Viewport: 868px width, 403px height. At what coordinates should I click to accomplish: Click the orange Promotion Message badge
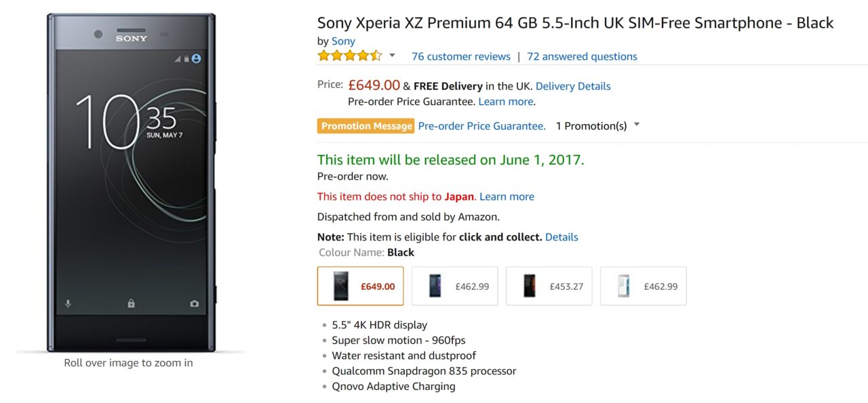366,126
